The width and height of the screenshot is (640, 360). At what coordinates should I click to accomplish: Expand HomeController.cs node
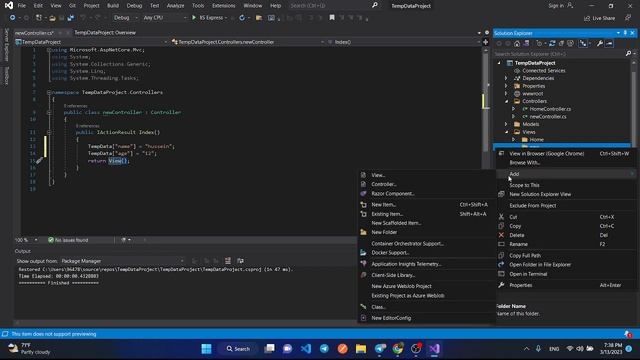click(513, 109)
